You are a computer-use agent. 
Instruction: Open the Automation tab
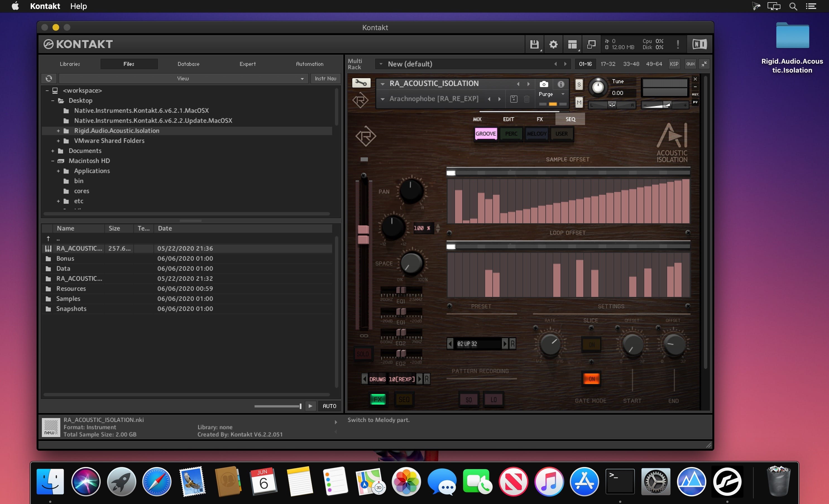(x=310, y=64)
